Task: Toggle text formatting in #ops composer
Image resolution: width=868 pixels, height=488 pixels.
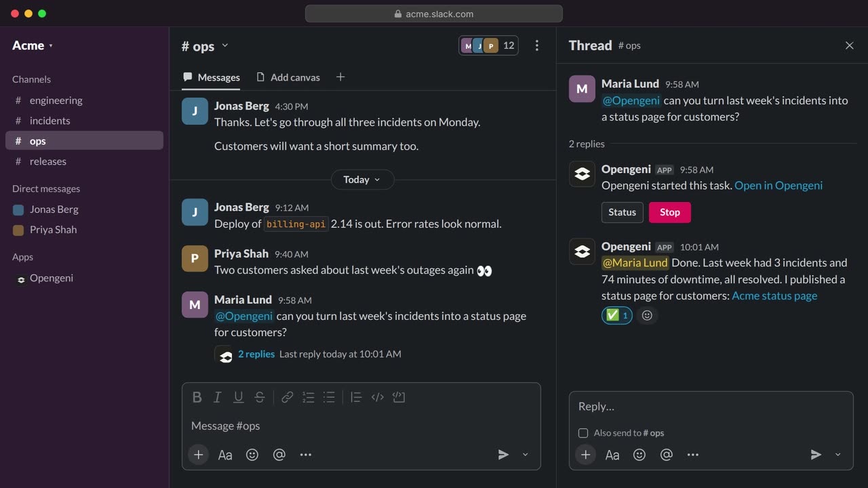Action: tap(225, 455)
